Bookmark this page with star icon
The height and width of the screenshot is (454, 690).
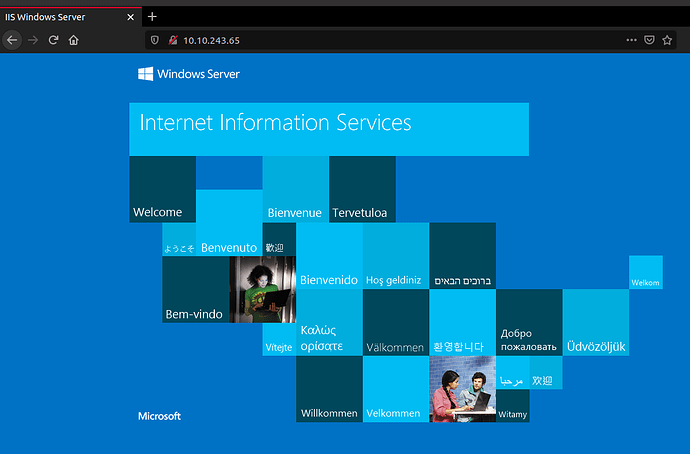click(667, 40)
